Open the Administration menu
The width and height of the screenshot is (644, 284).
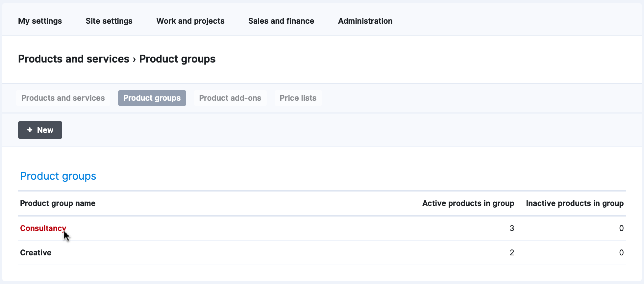(x=365, y=21)
